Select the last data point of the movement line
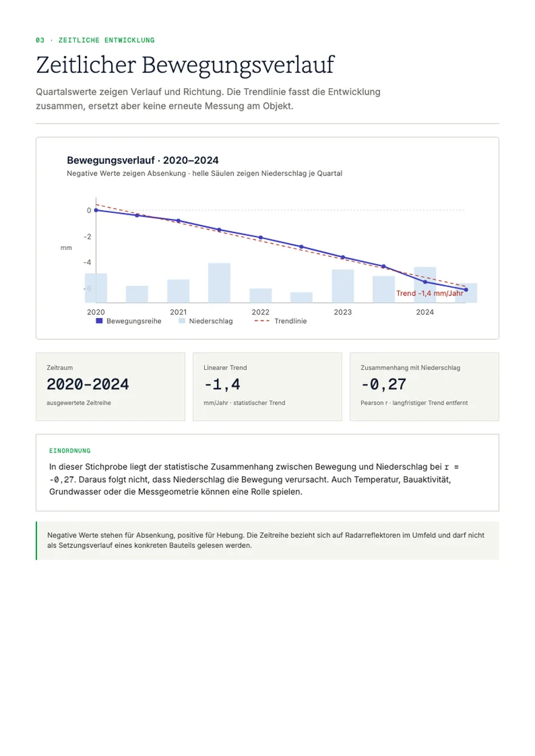 coord(466,290)
